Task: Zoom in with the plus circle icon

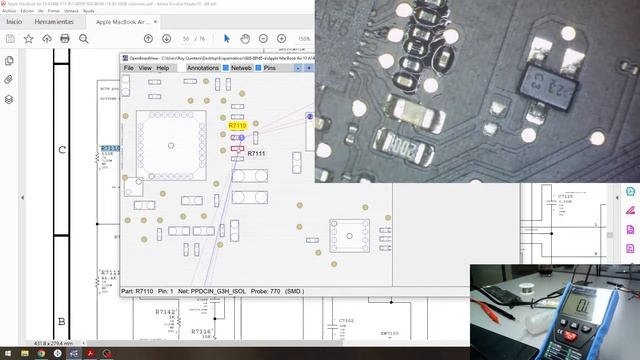Action: 282,39
